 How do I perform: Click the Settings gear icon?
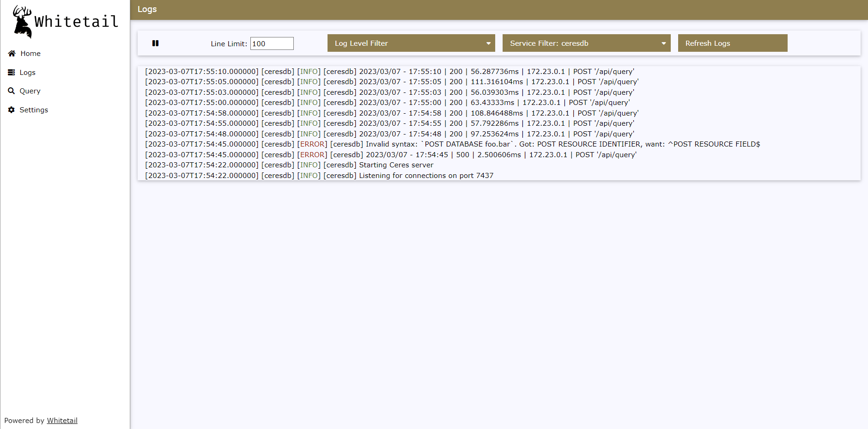coord(12,110)
